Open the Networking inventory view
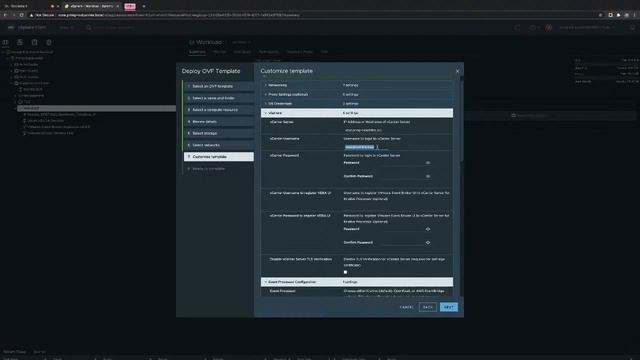Screen dimensions: 640x360 pos(49,42)
